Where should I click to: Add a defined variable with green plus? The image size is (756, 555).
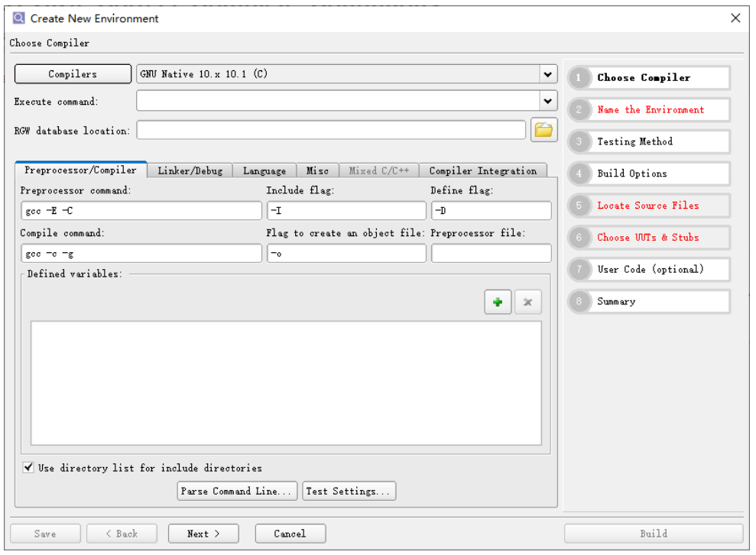498,302
